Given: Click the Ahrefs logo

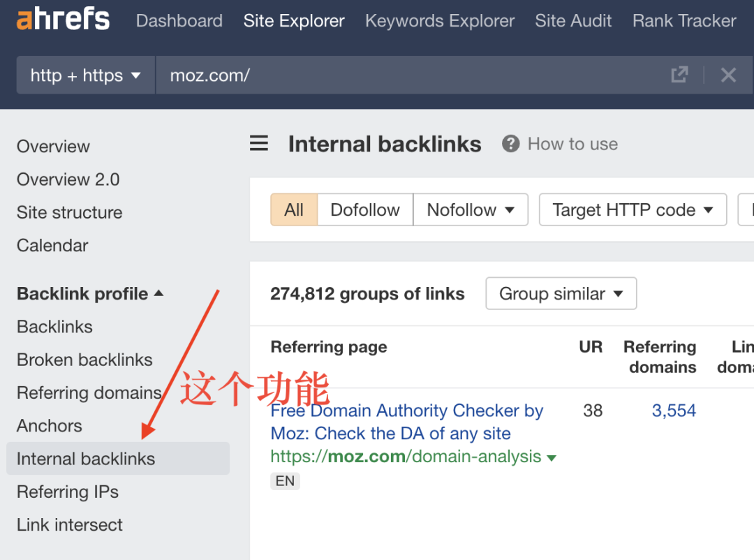Looking at the screenshot, I should pyautogui.click(x=63, y=20).
